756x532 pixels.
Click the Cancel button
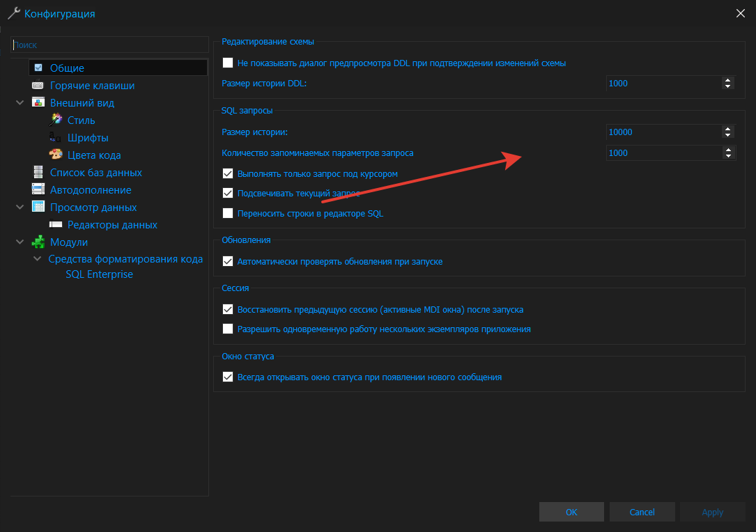[642, 512]
